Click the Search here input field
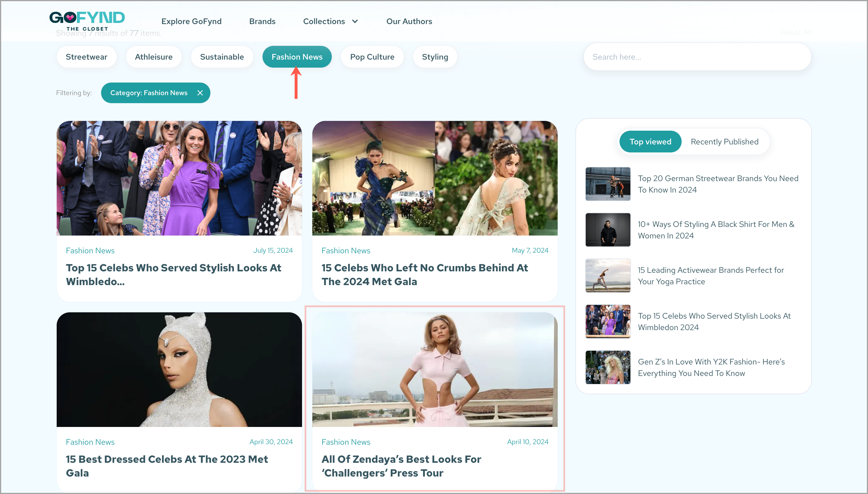Screen dimensions: 868x494 point(697,57)
